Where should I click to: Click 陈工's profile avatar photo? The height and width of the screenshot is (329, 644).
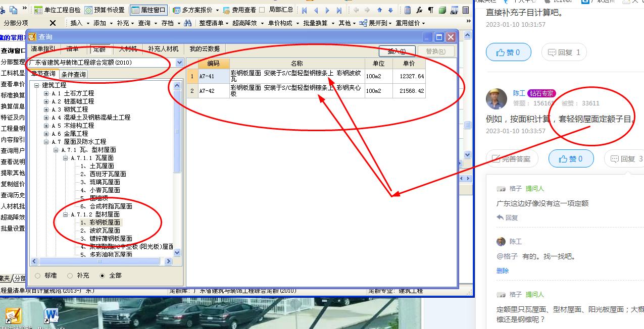(x=497, y=99)
